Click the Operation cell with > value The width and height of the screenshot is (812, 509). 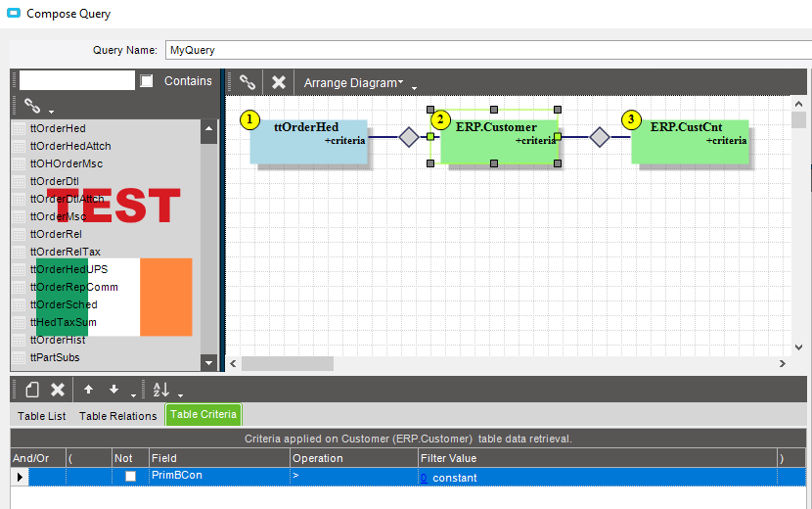pyautogui.click(x=354, y=477)
